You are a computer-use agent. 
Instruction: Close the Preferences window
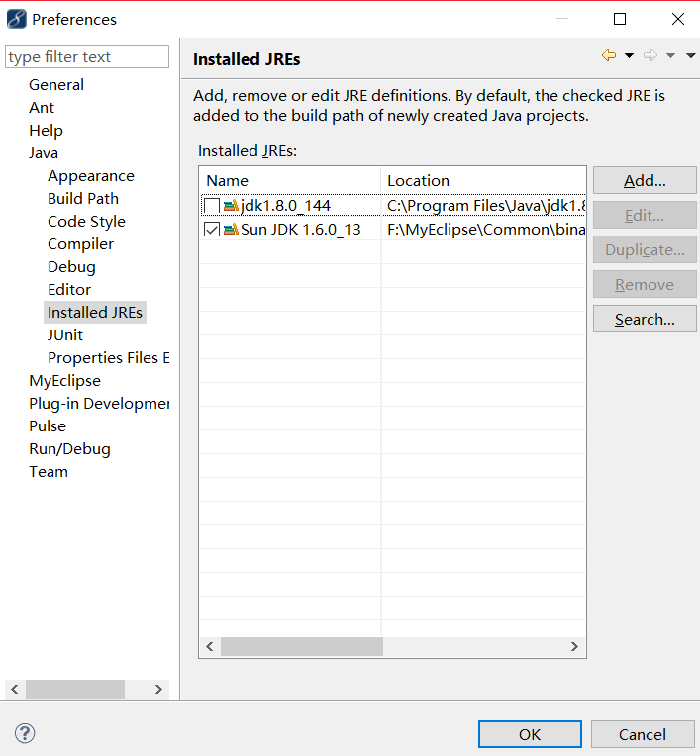(x=678, y=19)
